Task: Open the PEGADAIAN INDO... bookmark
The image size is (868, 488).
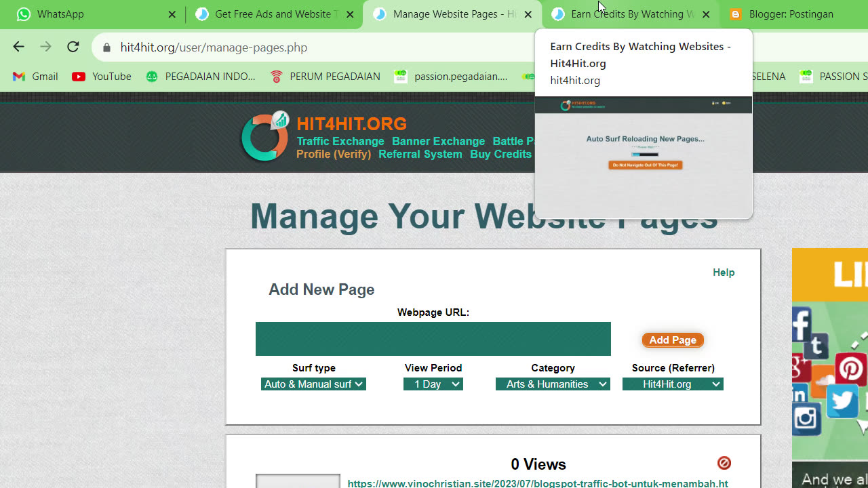Action: [201, 77]
